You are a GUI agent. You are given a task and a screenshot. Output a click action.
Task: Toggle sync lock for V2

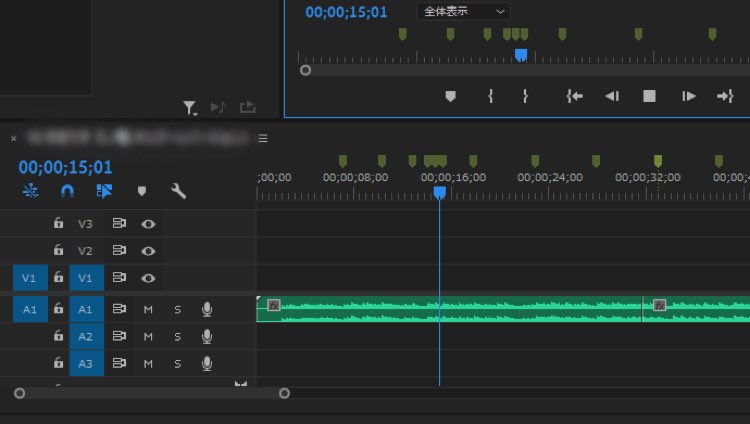[x=119, y=250]
